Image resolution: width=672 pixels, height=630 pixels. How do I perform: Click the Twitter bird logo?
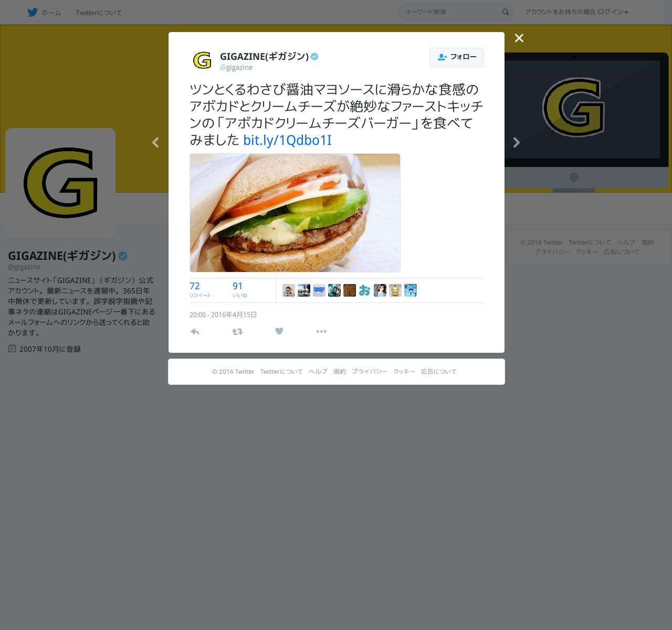[33, 12]
